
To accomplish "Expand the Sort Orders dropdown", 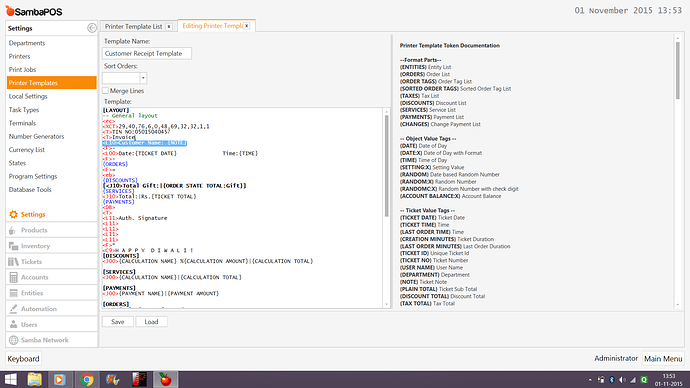I will 143,78.
